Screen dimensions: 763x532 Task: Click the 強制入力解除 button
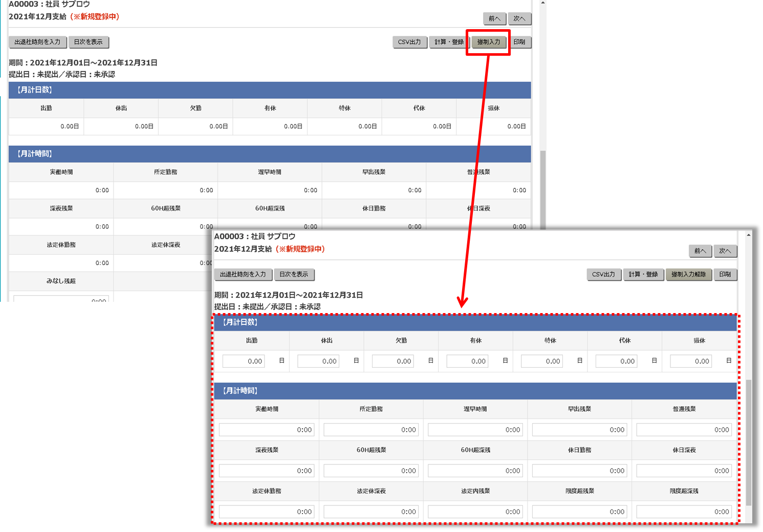[688, 274]
